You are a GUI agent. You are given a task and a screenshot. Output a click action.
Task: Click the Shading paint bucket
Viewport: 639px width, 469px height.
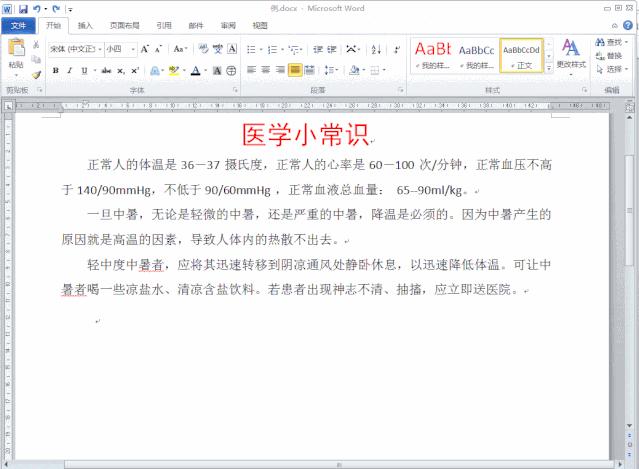(x=354, y=70)
